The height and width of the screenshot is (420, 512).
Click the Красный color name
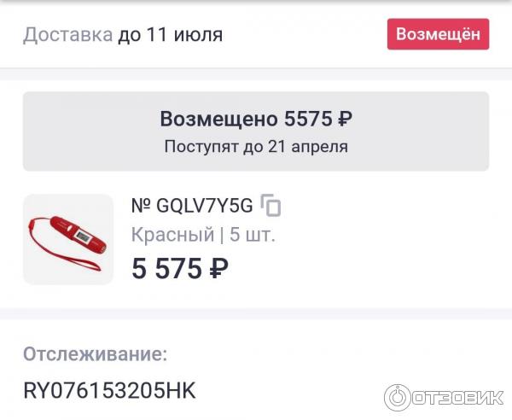pos(172,235)
